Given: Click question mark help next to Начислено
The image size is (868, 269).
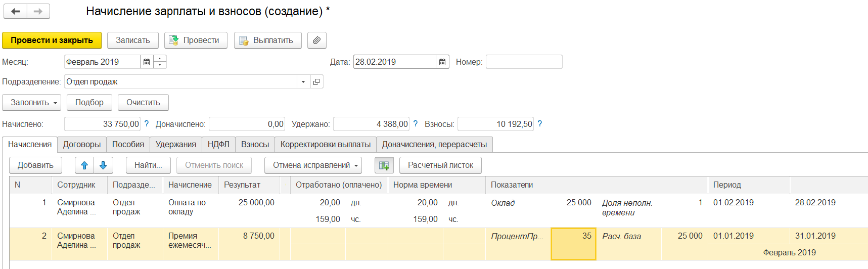Looking at the screenshot, I should pyautogui.click(x=147, y=124).
